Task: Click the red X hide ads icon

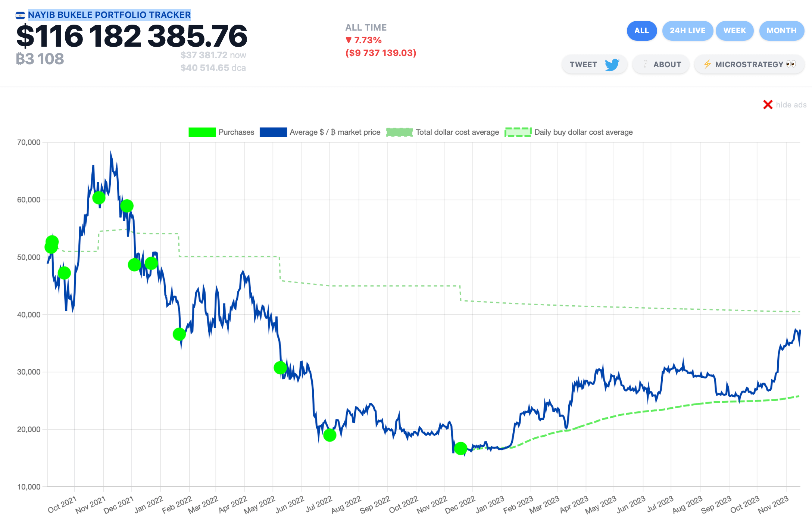Action: [x=768, y=105]
